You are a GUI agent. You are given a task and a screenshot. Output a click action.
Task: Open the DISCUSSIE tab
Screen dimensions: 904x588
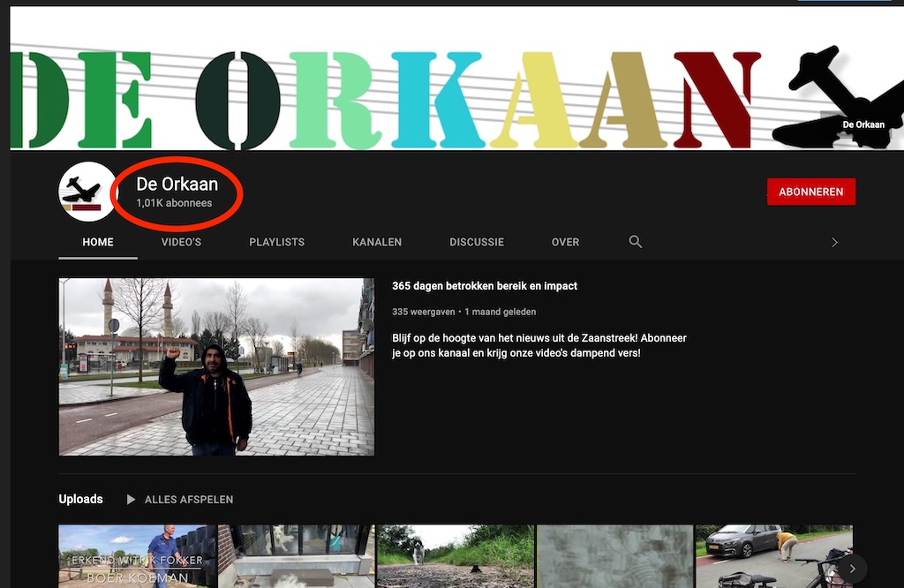click(477, 242)
